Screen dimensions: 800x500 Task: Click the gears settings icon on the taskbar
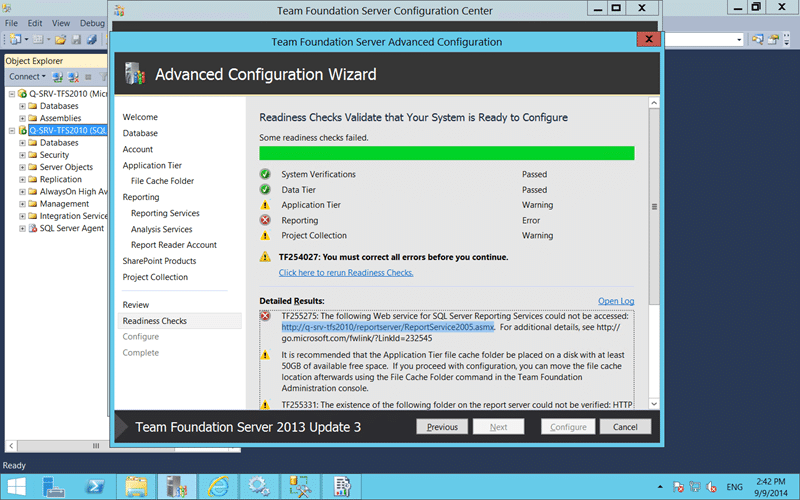(x=259, y=487)
